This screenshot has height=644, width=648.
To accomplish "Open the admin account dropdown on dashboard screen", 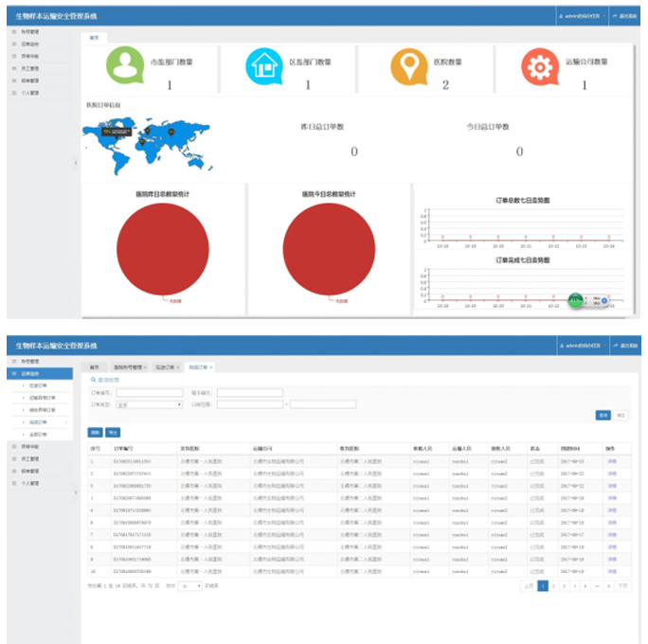I will click(x=583, y=16).
